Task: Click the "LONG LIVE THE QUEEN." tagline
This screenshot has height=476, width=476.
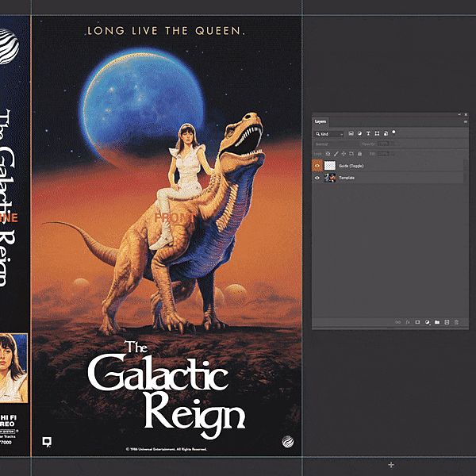Action: [166, 31]
